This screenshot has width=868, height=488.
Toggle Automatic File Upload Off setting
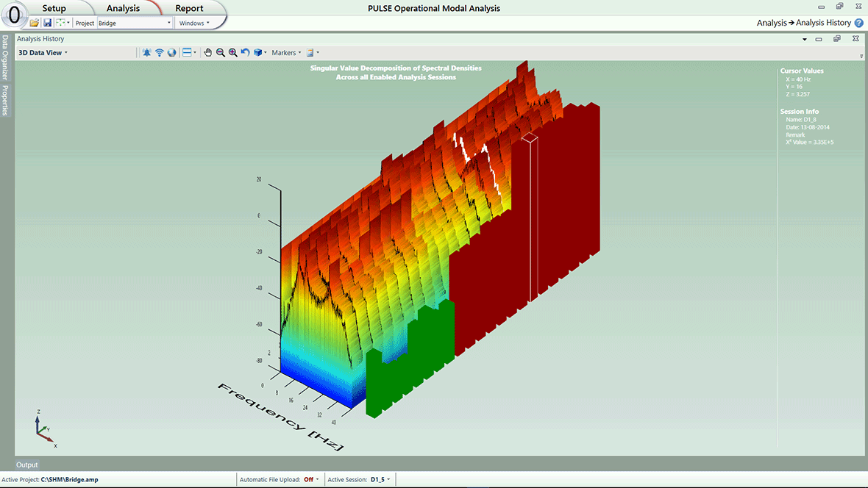click(x=311, y=480)
